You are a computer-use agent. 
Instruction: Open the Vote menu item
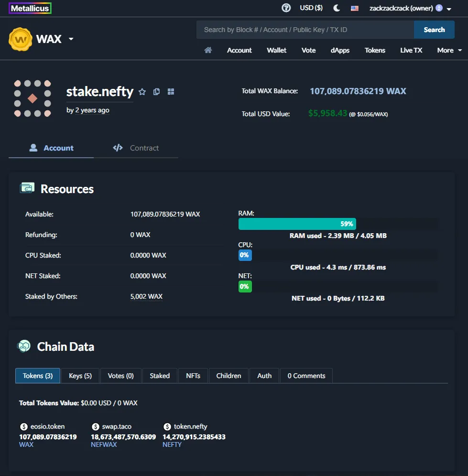click(308, 50)
